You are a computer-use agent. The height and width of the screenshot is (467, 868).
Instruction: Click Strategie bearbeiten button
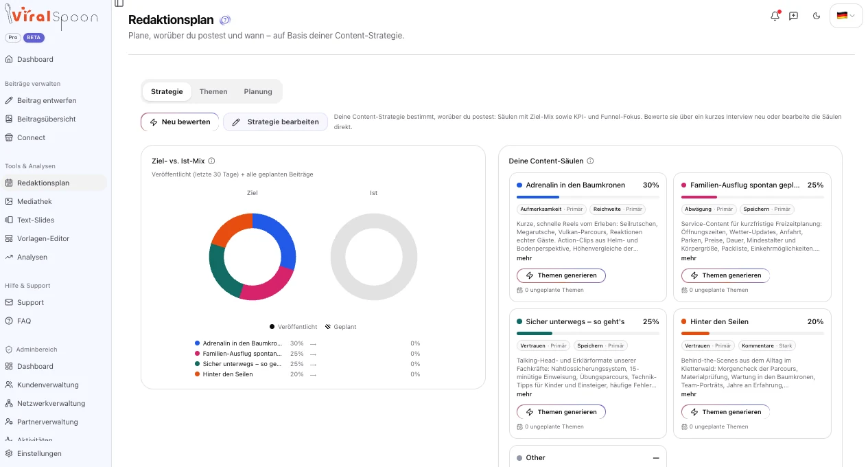(x=275, y=122)
